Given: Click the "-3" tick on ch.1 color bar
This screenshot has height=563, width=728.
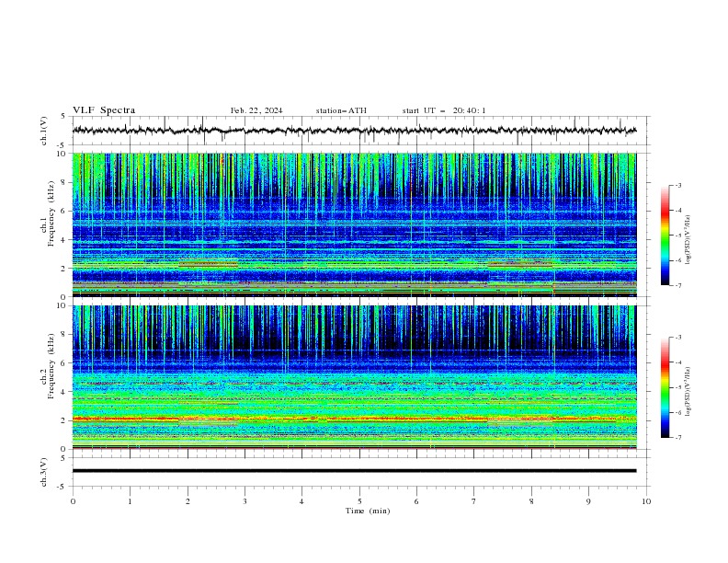Looking at the screenshot, I should (677, 185).
